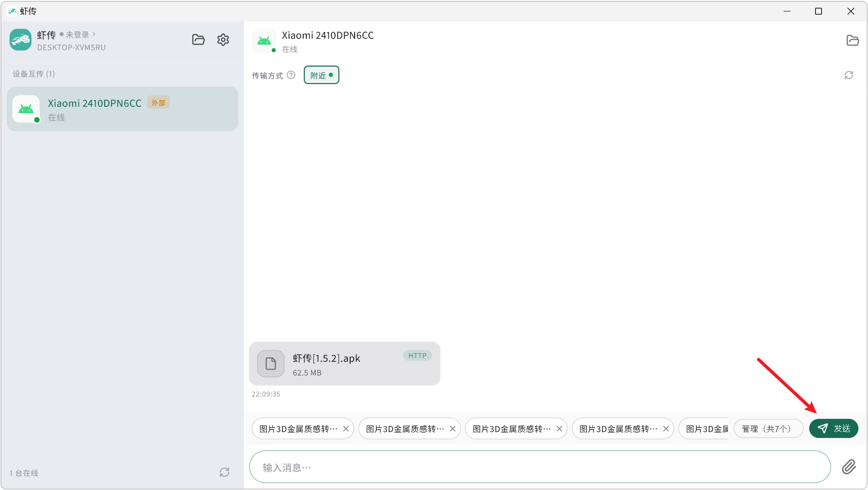
Task: Open the device folder icon in chat header
Action: pos(852,40)
